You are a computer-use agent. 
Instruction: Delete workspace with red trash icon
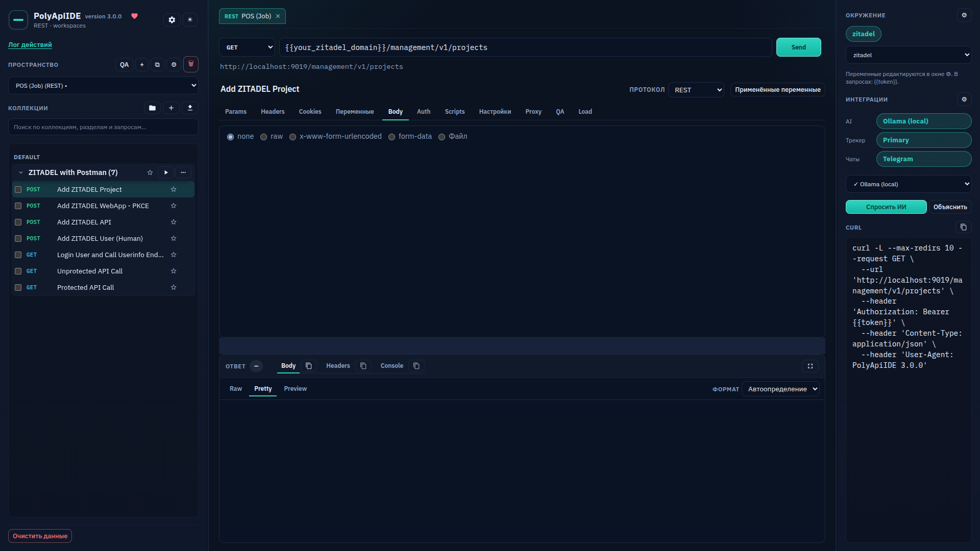click(191, 64)
